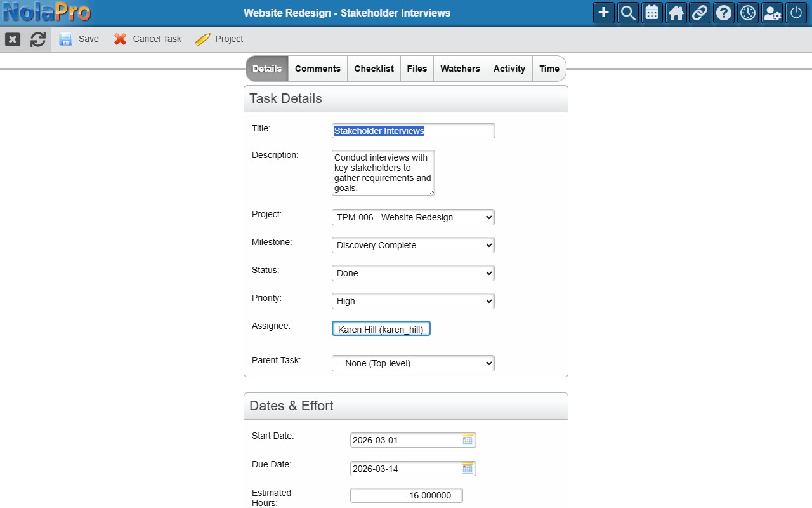Viewport: 812px width, 508px height.
Task: Close the task with X box icon
Action: coord(13,39)
